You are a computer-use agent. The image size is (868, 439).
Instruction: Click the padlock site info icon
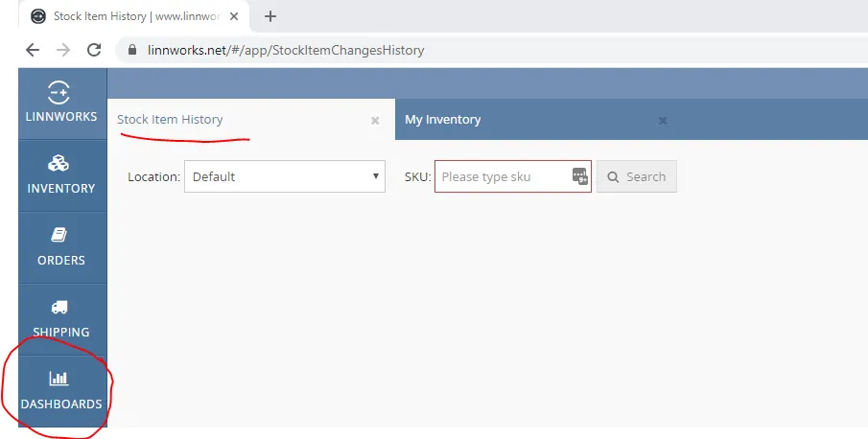point(131,50)
